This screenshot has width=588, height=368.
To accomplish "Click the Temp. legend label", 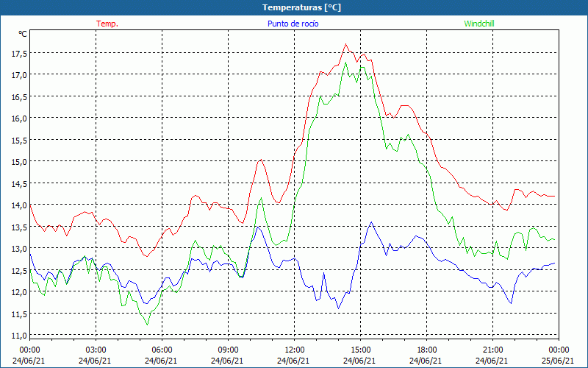I will [x=107, y=24].
